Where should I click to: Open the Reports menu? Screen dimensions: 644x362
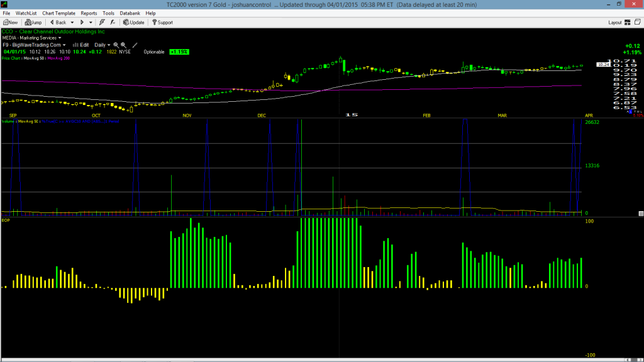pos(89,13)
